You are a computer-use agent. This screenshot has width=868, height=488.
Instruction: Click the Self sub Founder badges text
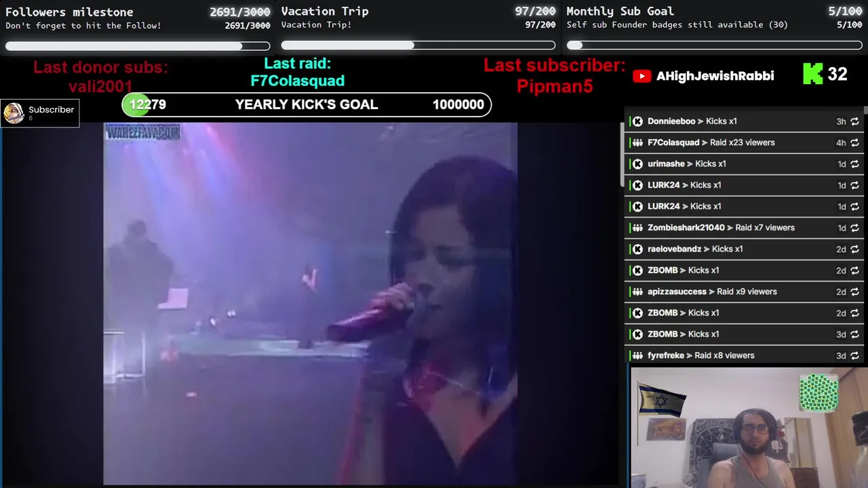(x=677, y=25)
